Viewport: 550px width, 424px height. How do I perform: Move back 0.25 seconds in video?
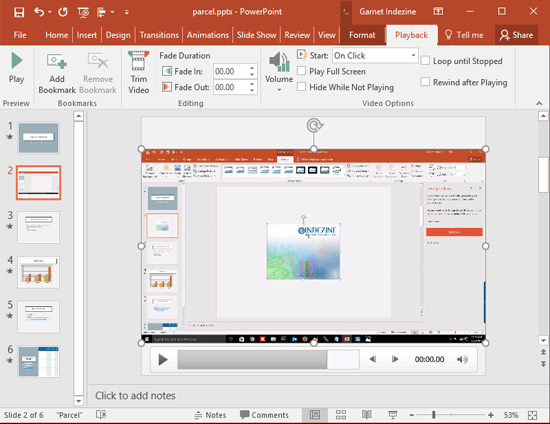pyautogui.click(x=373, y=359)
